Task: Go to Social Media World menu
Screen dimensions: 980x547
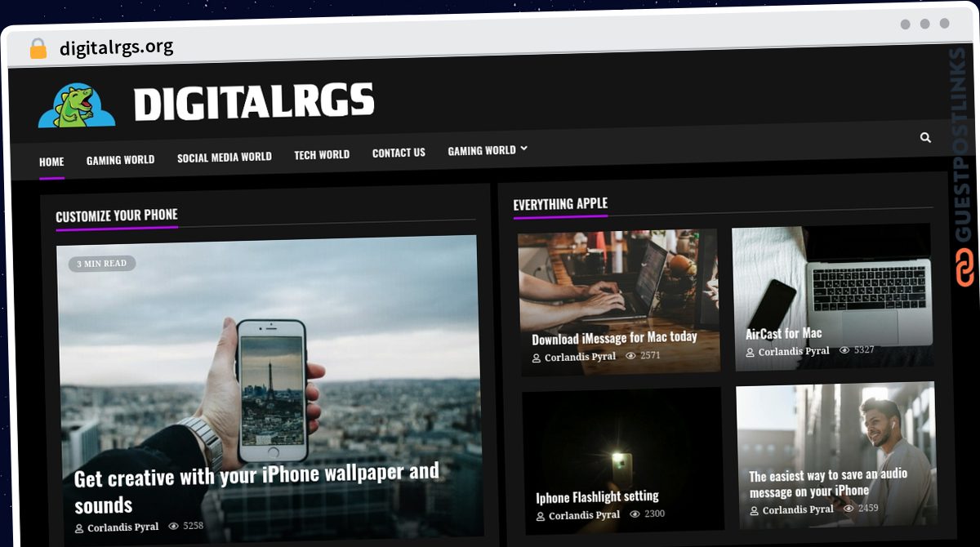Action: tap(225, 157)
